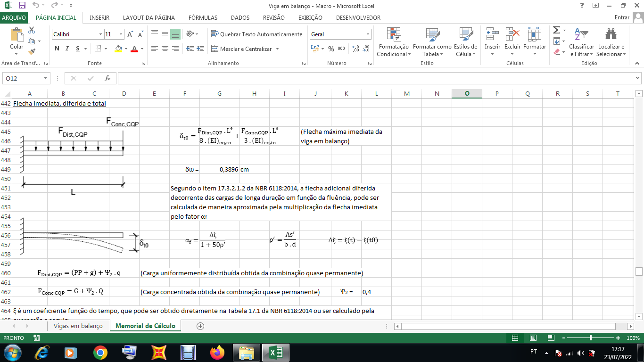The height and width of the screenshot is (362, 644).
Task: Open Excel Help question mark
Action: tap(582, 5)
